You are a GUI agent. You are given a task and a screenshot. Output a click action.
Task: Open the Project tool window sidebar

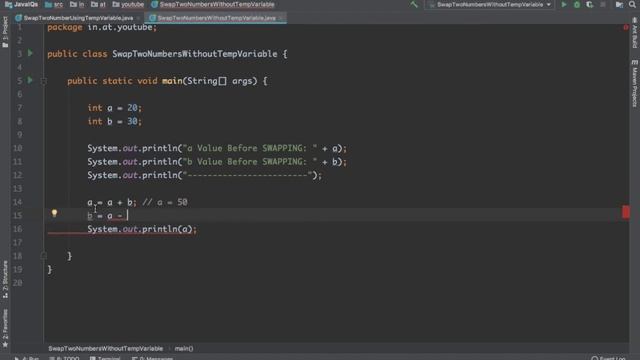(5, 33)
